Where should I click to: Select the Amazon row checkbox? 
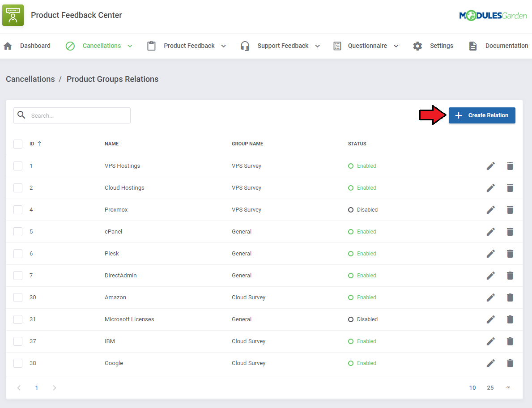click(18, 297)
